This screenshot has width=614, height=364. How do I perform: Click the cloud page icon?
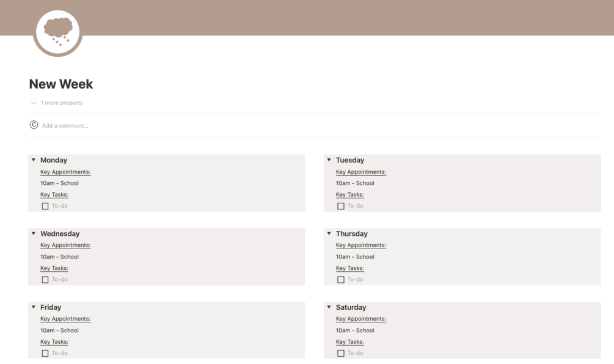click(58, 33)
